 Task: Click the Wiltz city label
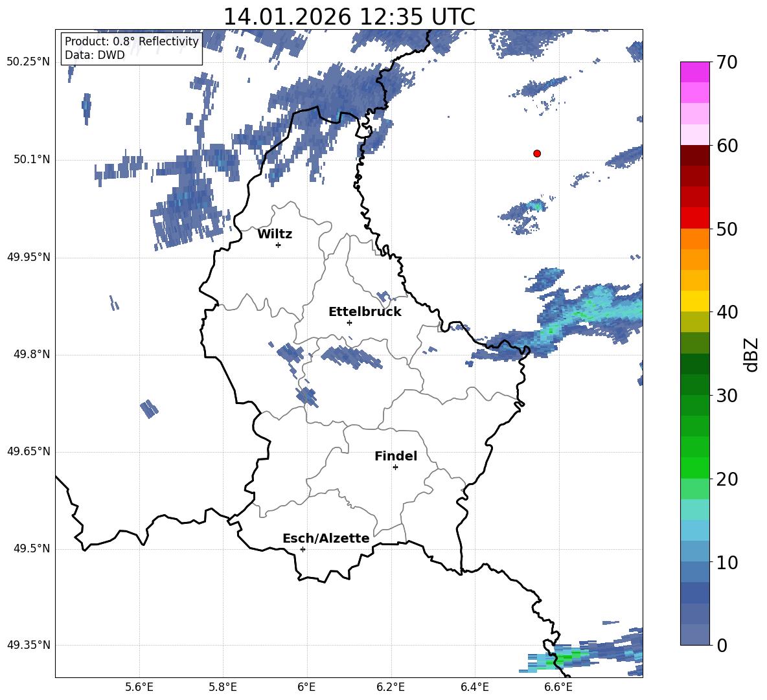point(275,234)
